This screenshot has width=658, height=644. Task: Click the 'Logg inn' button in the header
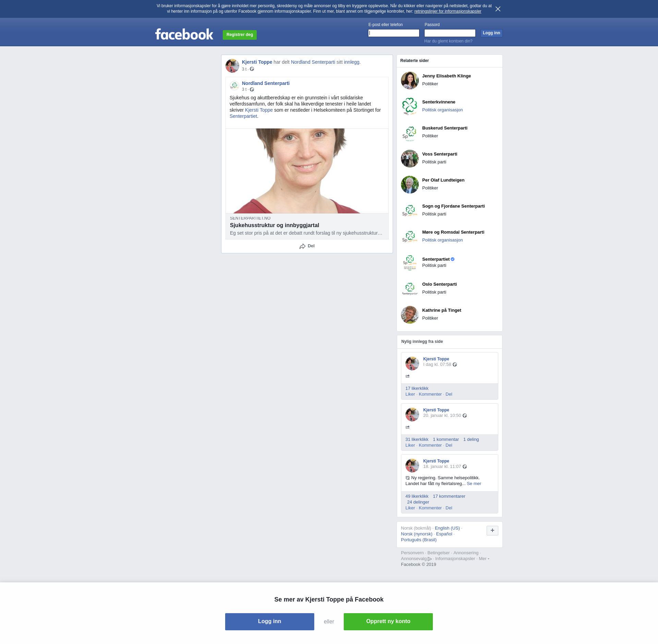(x=491, y=33)
